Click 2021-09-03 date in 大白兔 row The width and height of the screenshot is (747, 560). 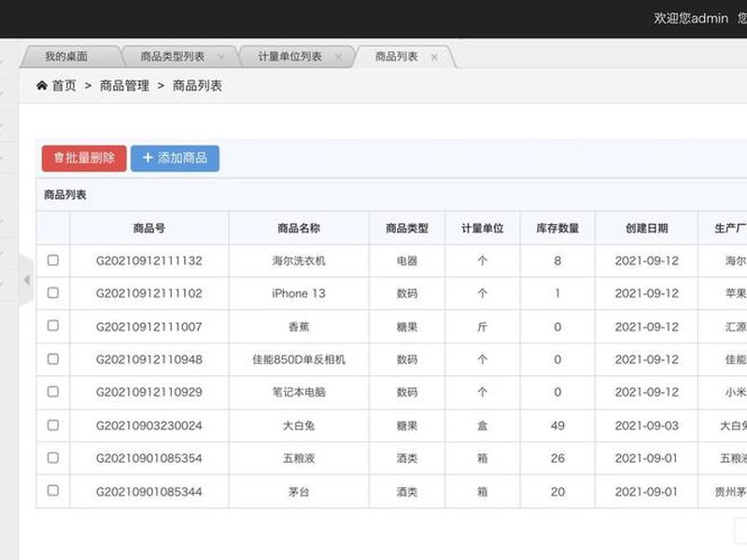coord(646,426)
